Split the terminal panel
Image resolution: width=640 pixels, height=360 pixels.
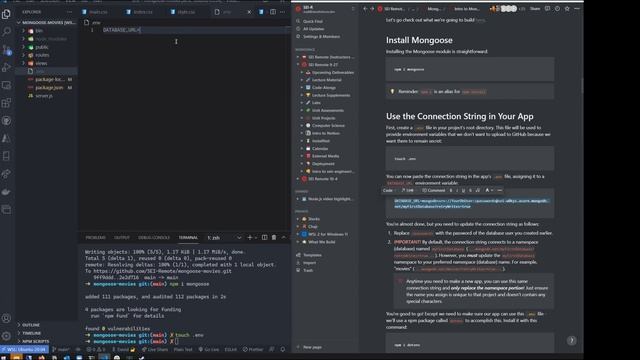click(x=264, y=237)
